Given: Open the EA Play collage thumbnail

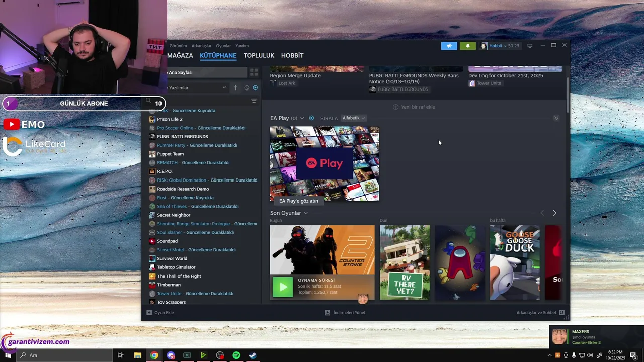Looking at the screenshot, I should click(325, 164).
